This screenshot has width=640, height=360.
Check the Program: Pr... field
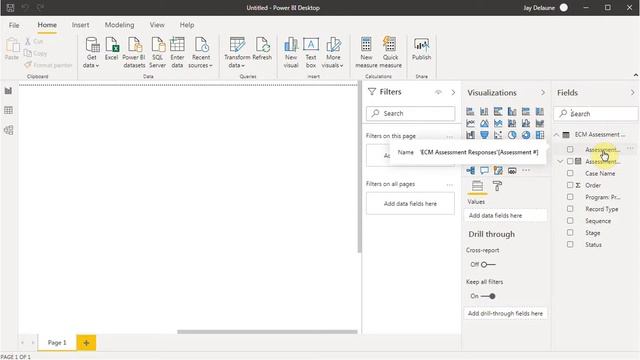click(x=570, y=197)
